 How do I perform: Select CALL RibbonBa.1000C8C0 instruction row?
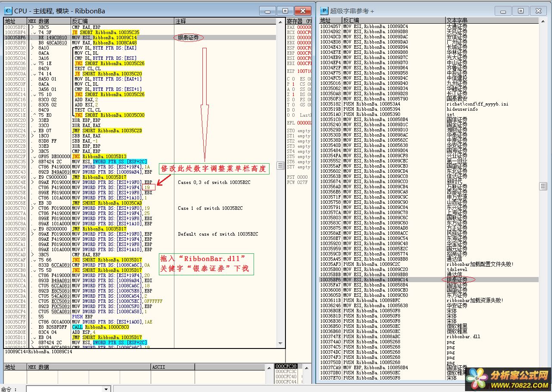click(x=140, y=327)
